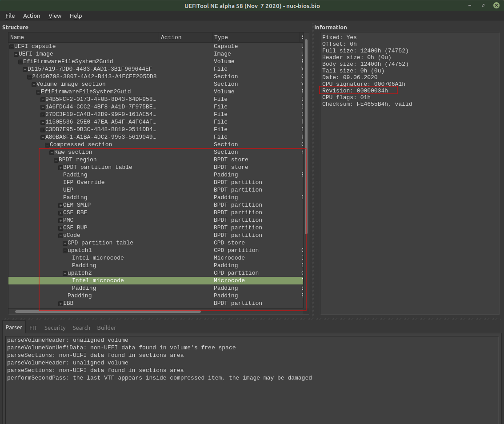The image size is (504, 424).
Task: Close the UEFITool window
Action: coord(496,5)
